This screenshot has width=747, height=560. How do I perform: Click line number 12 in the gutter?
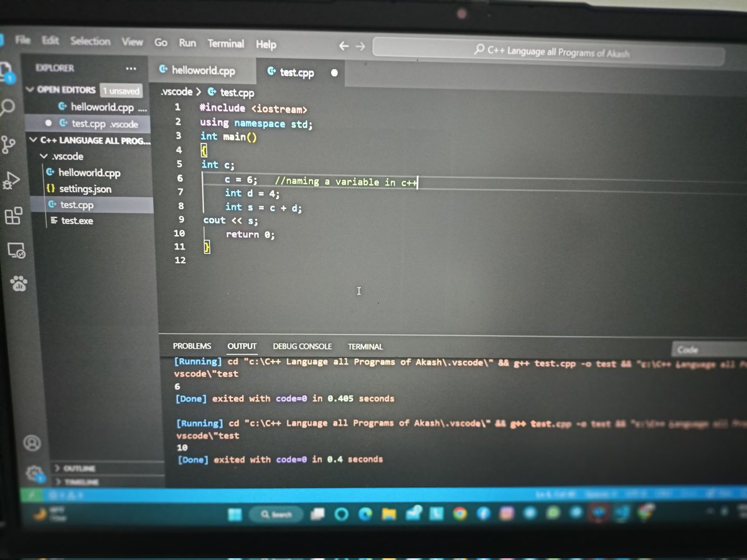point(180,260)
